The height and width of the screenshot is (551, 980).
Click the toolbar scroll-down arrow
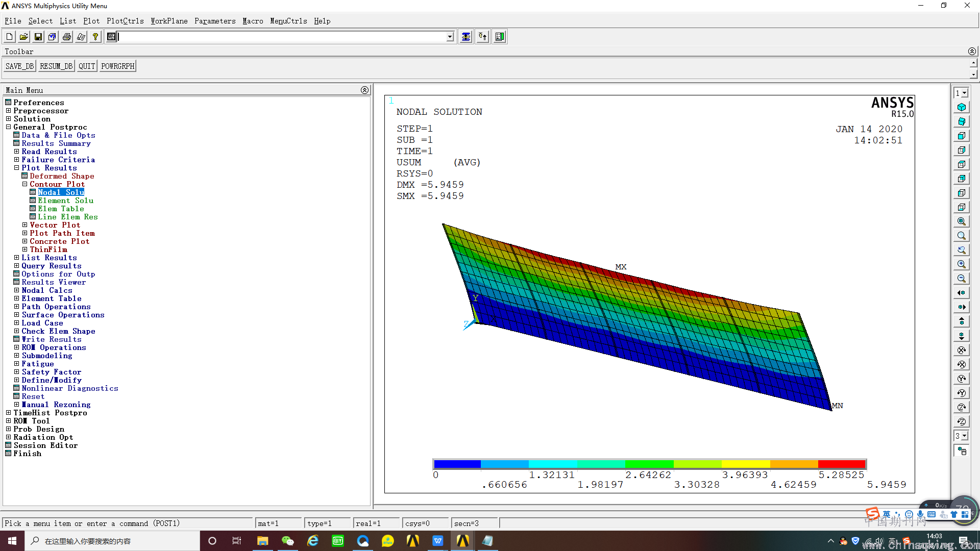pos(973,74)
